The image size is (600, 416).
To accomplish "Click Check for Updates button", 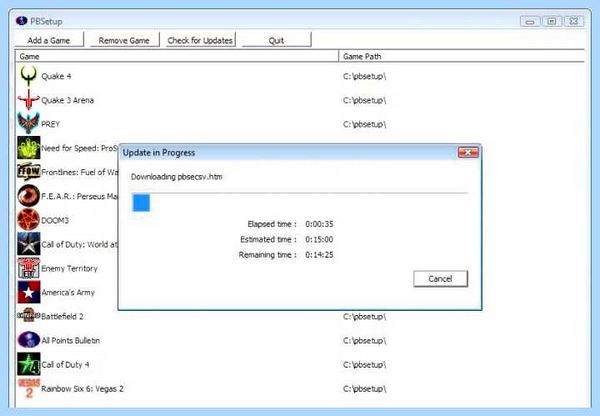I will point(200,40).
